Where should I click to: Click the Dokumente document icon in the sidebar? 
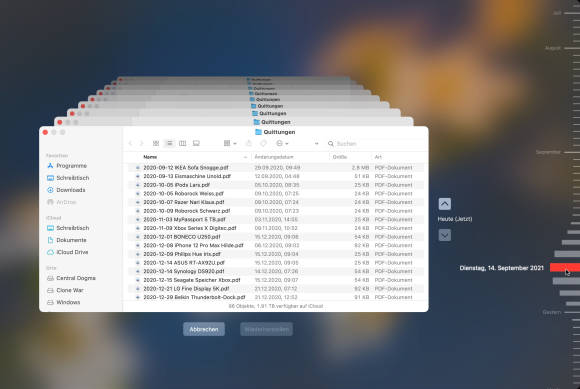click(50, 240)
